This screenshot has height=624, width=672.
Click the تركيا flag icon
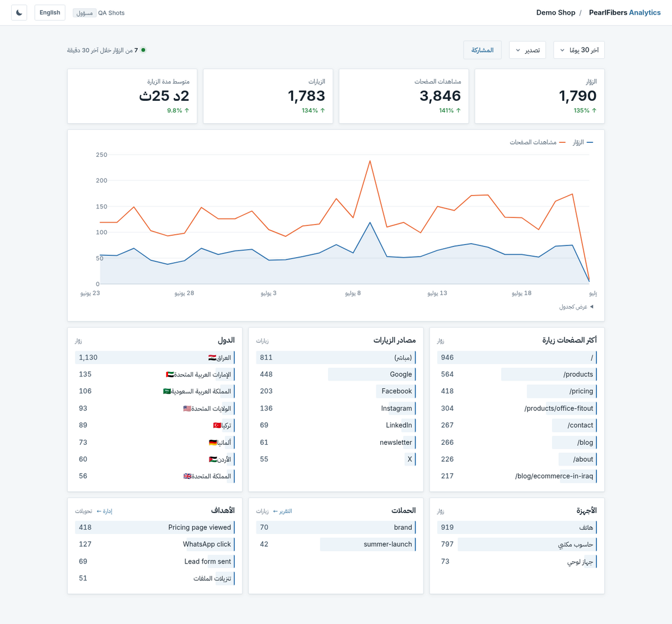point(217,425)
